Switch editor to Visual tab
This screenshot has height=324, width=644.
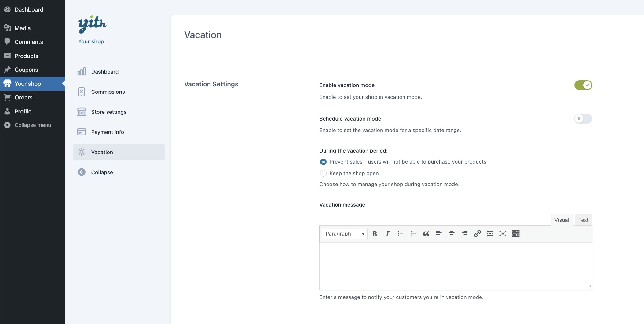click(562, 220)
